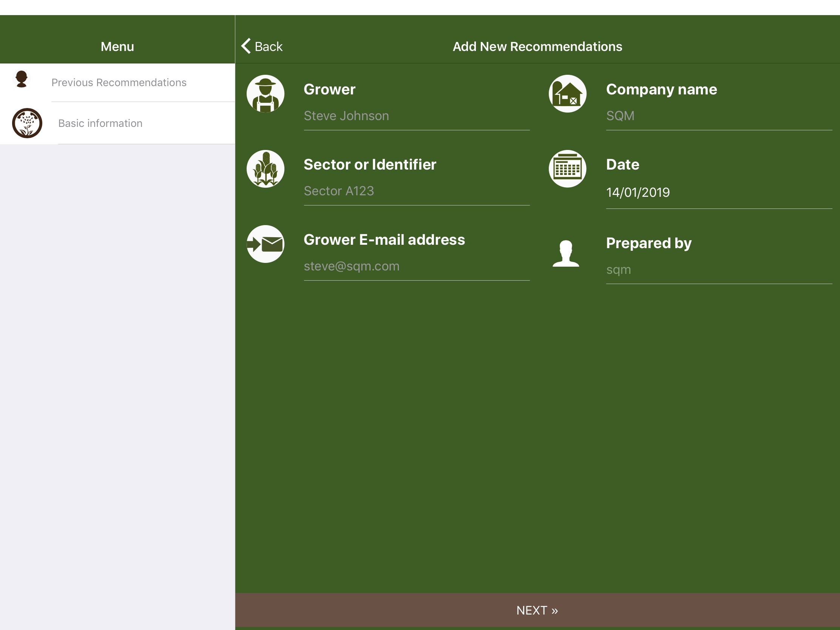The image size is (840, 630).
Task: Edit the Prepared by sqm field
Action: [718, 270]
